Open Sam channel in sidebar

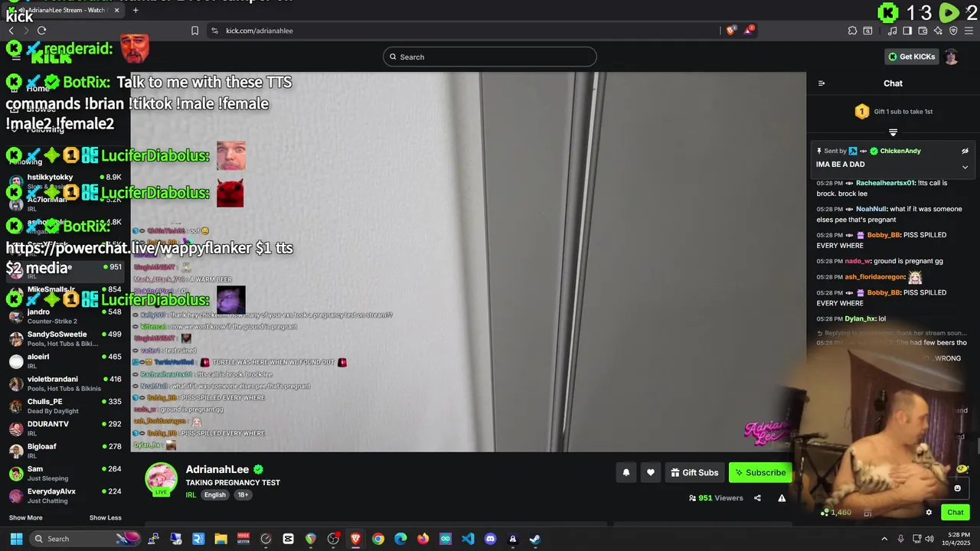[x=65, y=473]
